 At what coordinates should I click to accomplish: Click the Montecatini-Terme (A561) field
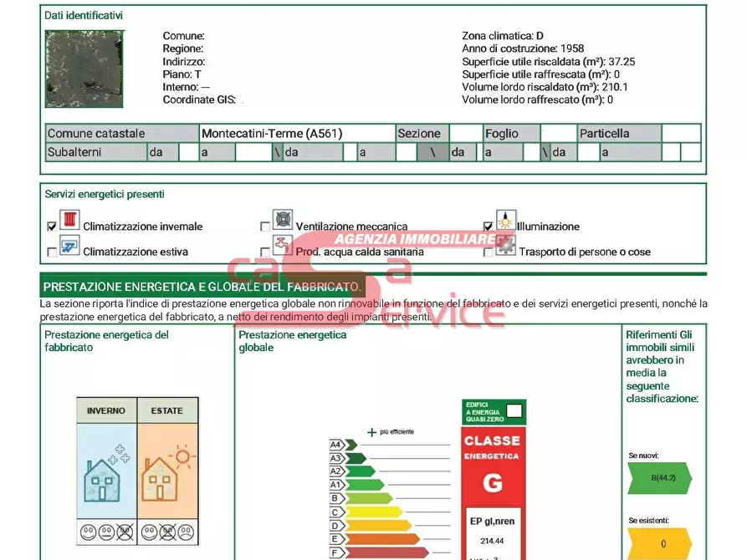click(x=296, y=134)
